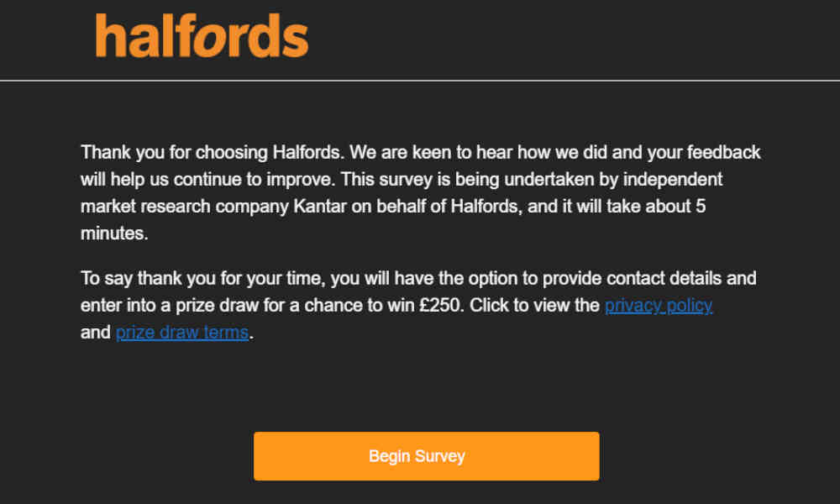The image size is (840, 504).
Task: Click the horizontal divider below the logo
Action: (x=420, y=81)
